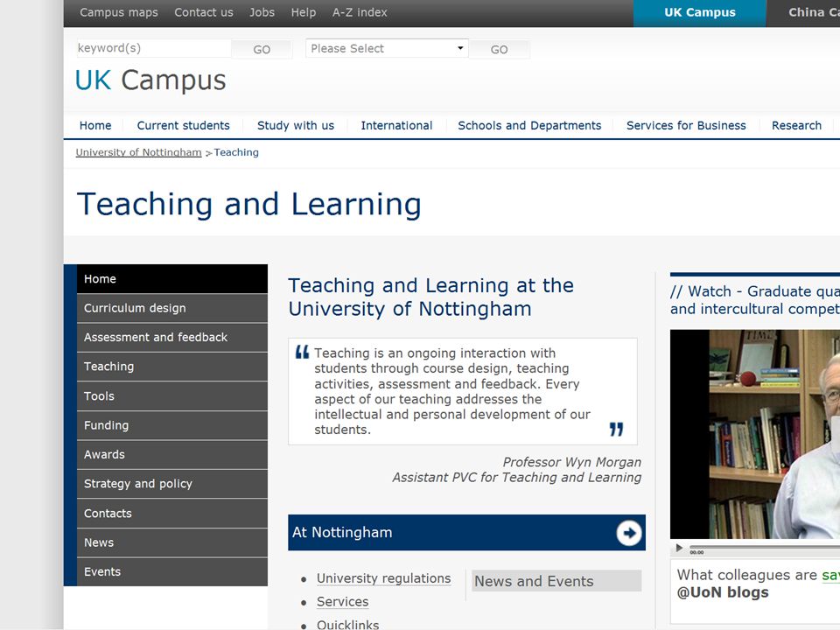Image resolution: width=840 pixels, height=630 pixels.
Task: Select Funding in left sidebar
Action: pos(172,425)
